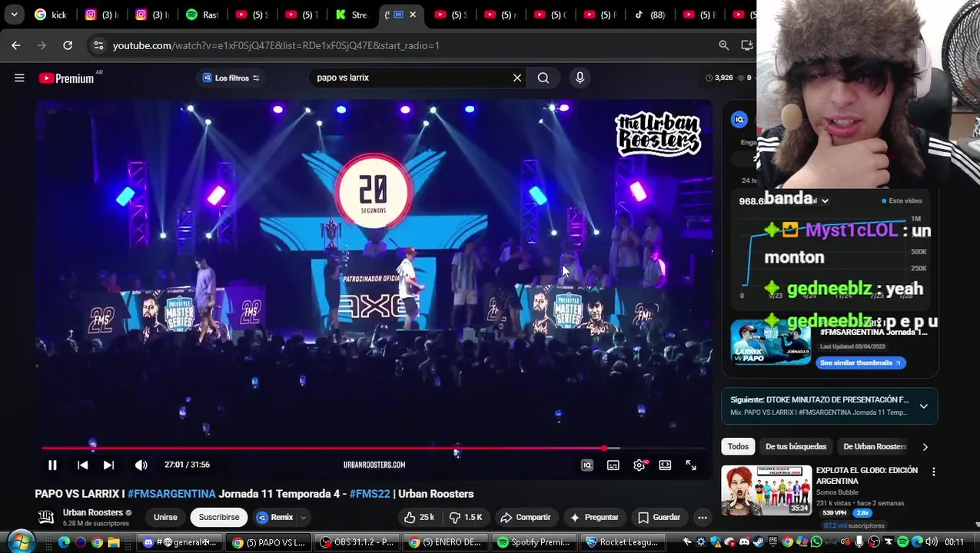Show more filter chips with the arrow
Screen dimensions: 980x553
(925, 446)
